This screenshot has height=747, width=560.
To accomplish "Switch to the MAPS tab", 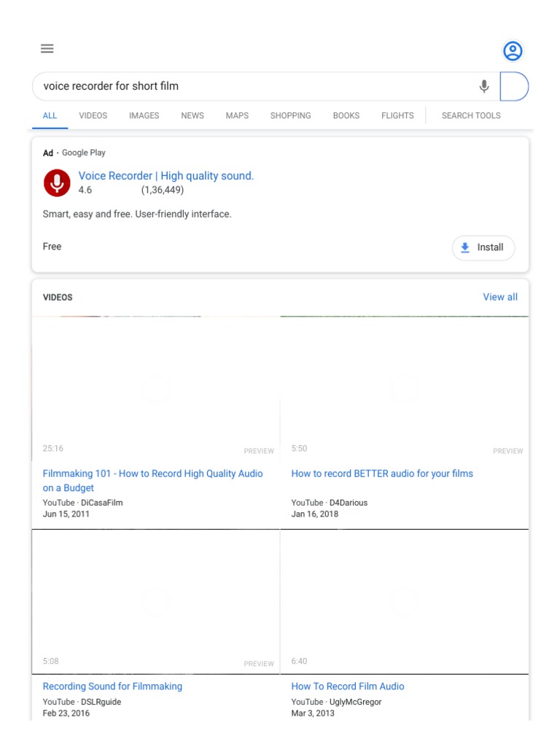I will [x=237, y=116].
